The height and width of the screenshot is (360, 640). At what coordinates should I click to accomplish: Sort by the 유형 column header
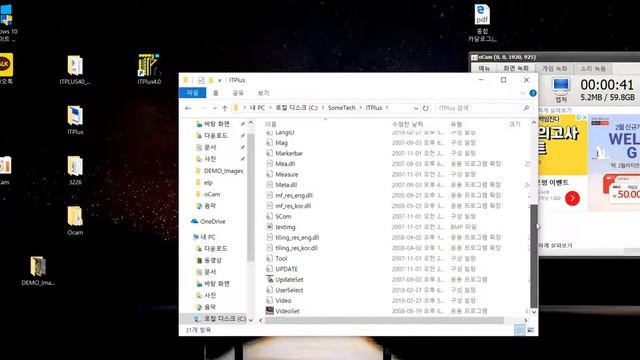click(x=456, y=124)
